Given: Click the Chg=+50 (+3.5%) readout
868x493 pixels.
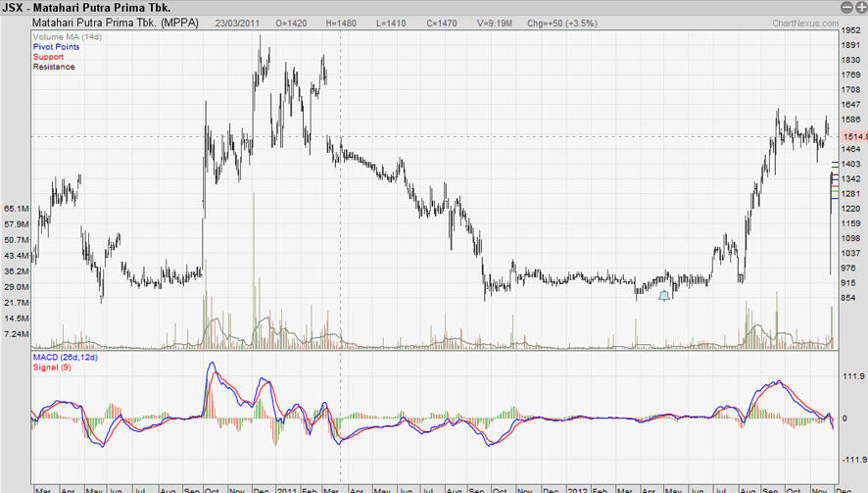Looking at the screenshot, I should coord(562,24).
